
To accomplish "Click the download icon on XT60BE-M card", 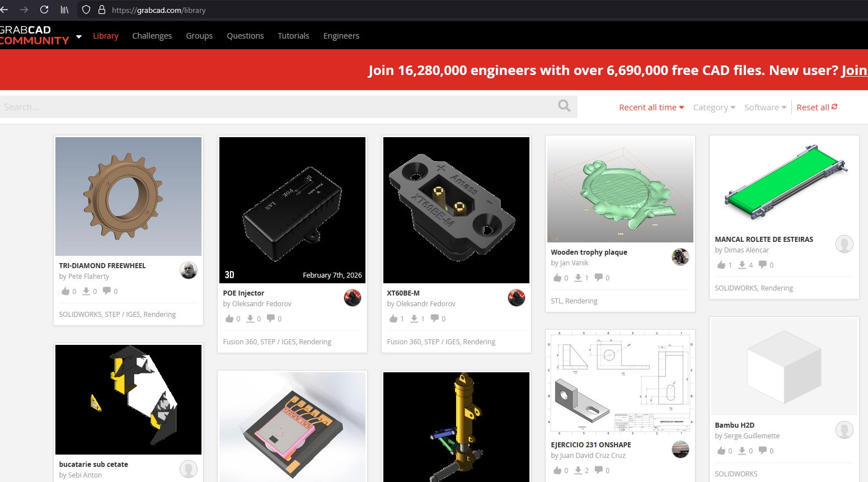I will point(414,319).
